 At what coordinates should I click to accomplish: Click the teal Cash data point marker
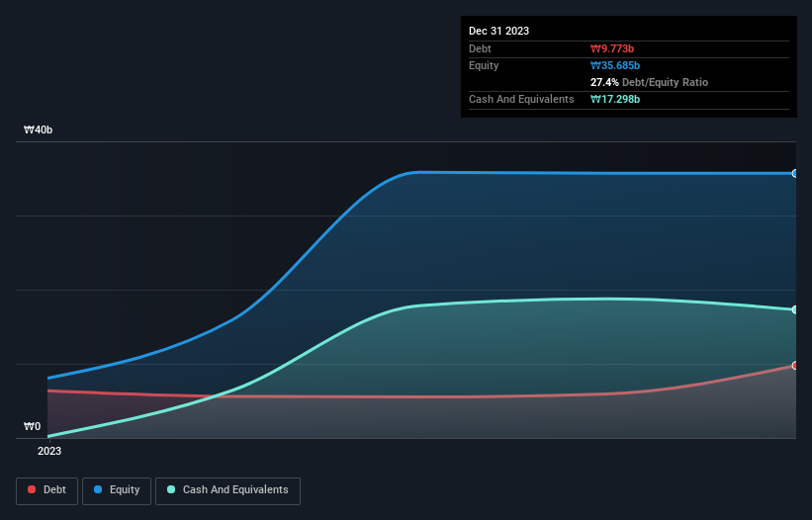[795, 310]
